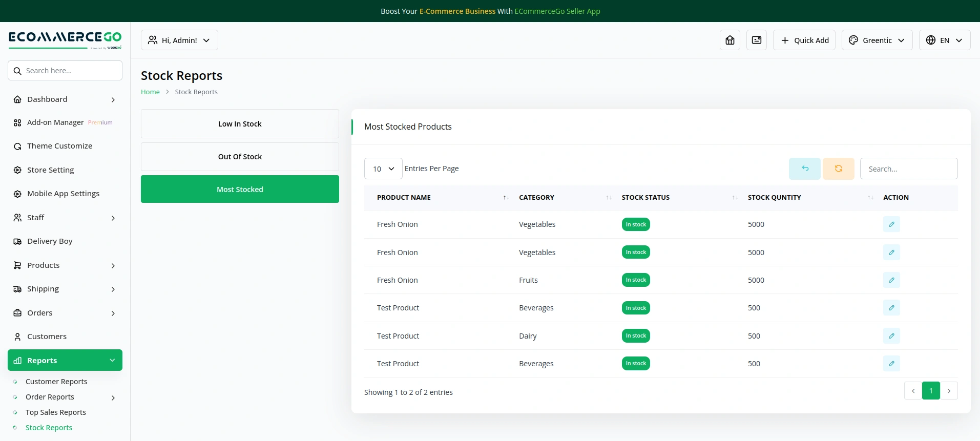Expand the EN language selector

944,40
